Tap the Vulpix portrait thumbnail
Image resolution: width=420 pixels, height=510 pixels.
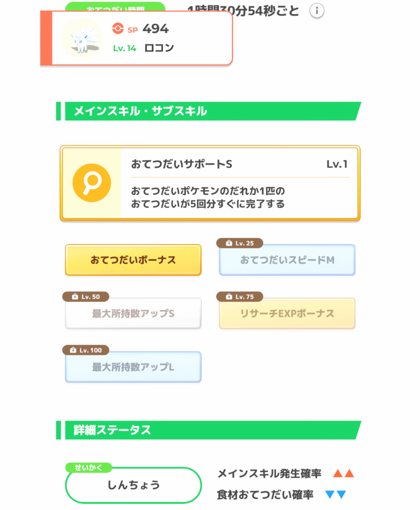[x=81, y=38]
